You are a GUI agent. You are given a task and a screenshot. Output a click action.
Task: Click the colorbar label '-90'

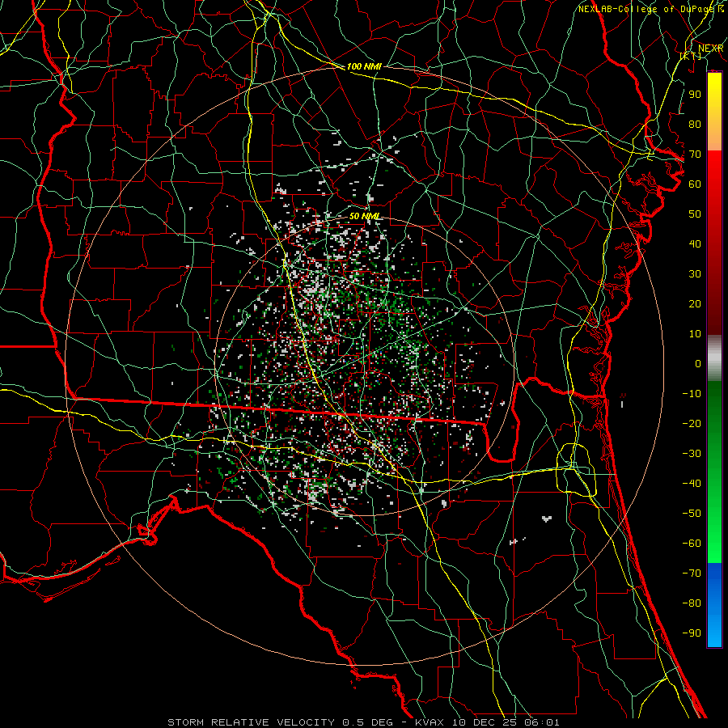(692, 633)
